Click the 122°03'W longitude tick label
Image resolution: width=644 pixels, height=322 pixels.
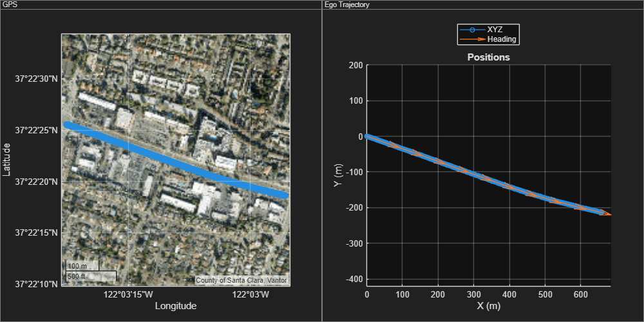(250, 294)
